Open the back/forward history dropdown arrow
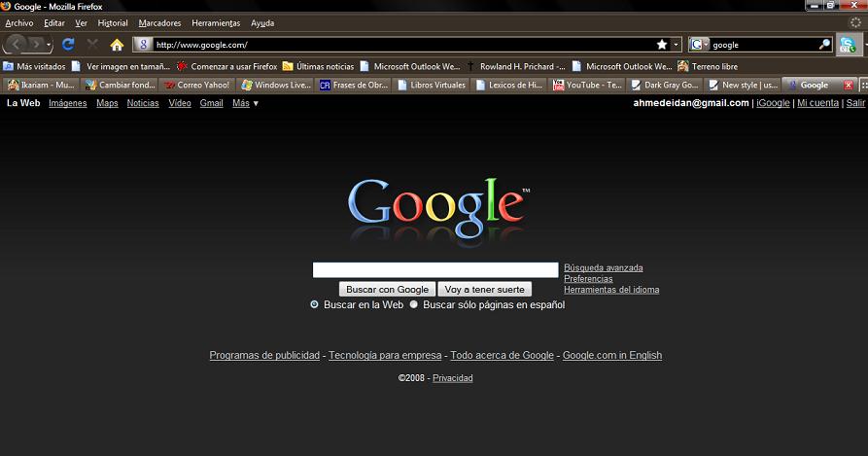The image size is (868, 456). pyautogui.click(x=49, y=45)
